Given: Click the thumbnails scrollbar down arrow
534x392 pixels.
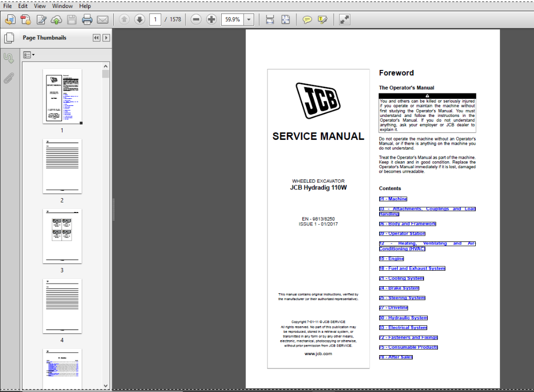Looking at the screenshot, I should click(106, 386).
